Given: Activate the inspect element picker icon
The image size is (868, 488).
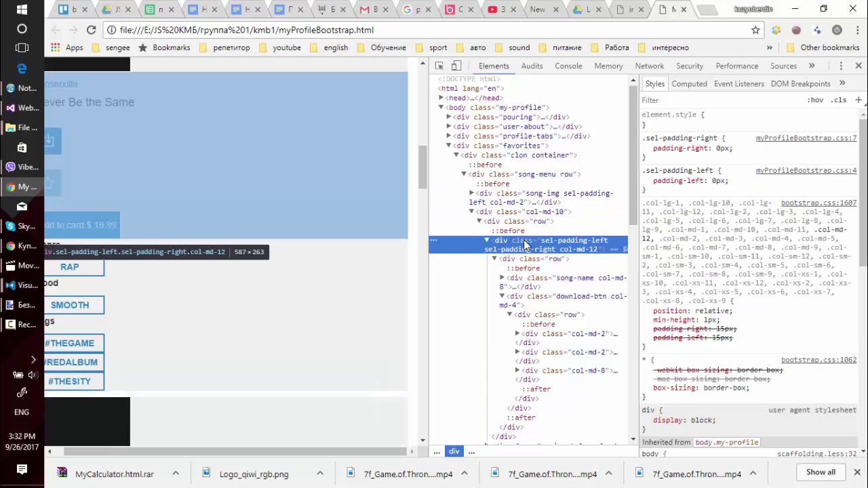Looking at the screenshot, I should pyautogui.click(x=439, y=66).
